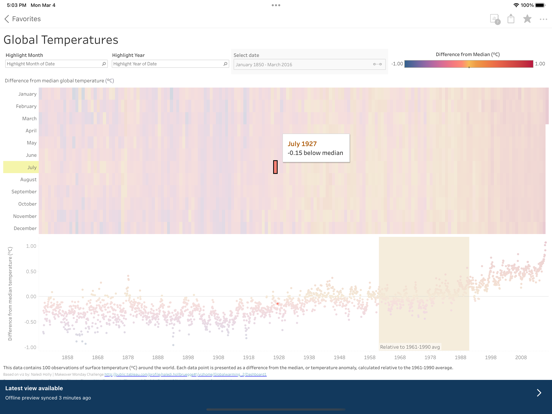This screenshot has width=552, height=414.
Task: Open the data details icon beside share
Action: 495,19
